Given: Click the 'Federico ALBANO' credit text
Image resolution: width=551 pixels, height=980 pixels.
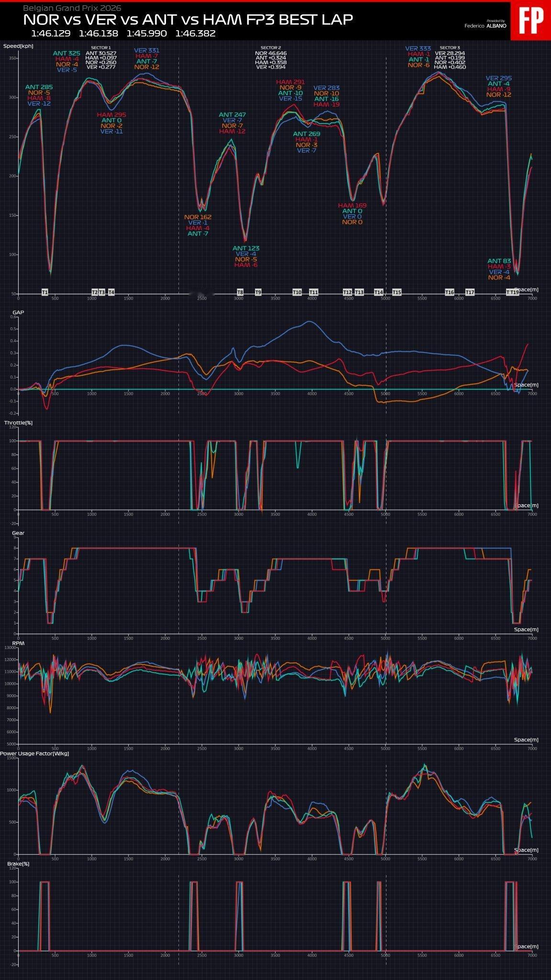Looking at the screenshot, I should [x=485, y=26].
